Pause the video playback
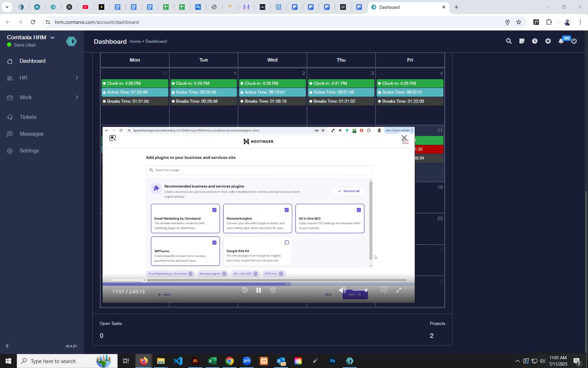The width and height of the screenshot is (588, 368). pyautogui.click(x=259, y=290)
